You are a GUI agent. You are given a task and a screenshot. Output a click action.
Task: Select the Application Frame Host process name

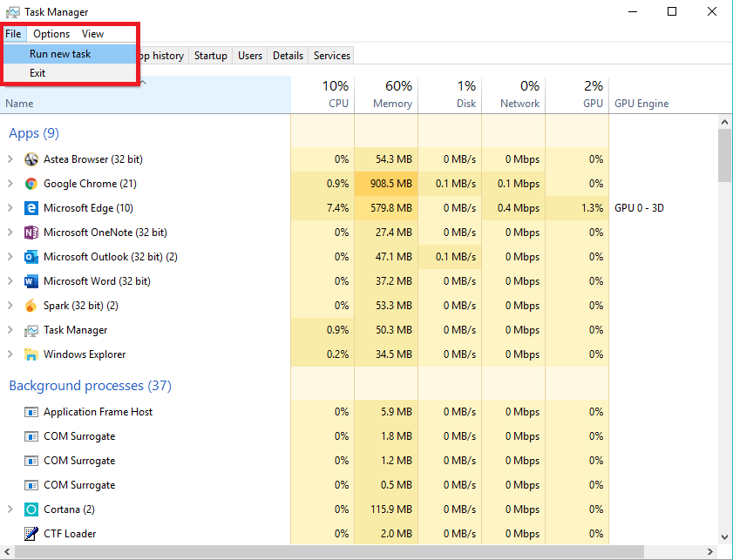pos(98,412)
